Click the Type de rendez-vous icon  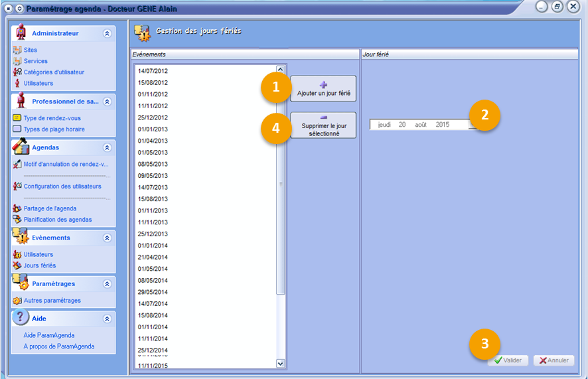point(17,118)
